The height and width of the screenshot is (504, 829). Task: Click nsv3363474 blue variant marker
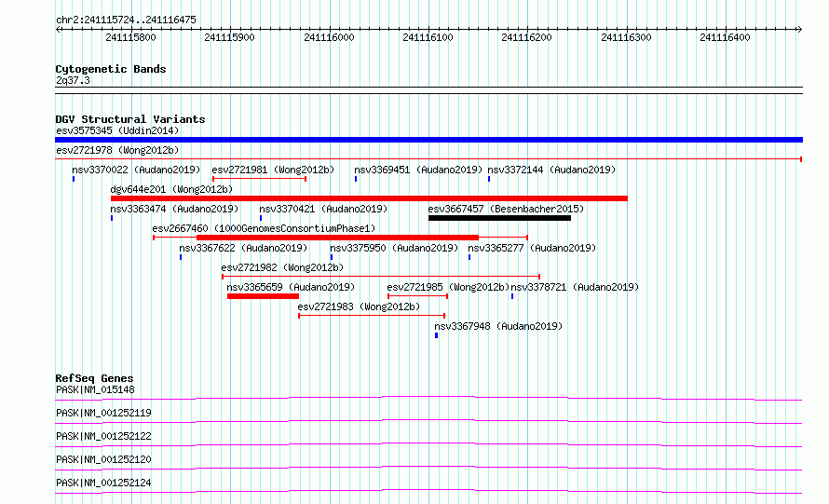tap(112, 218)
